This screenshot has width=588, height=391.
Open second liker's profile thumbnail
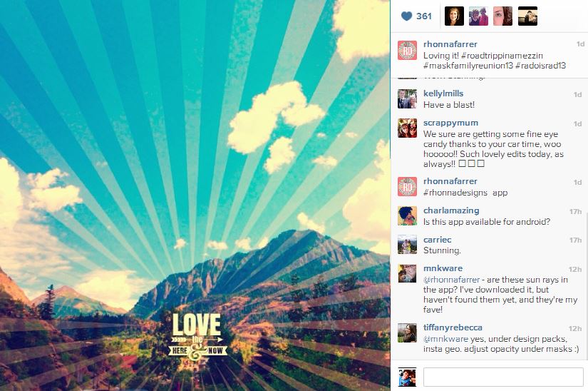click(x=478, y=16)
